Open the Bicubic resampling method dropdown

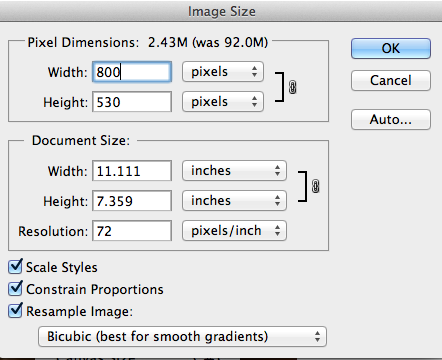[182, 336]
